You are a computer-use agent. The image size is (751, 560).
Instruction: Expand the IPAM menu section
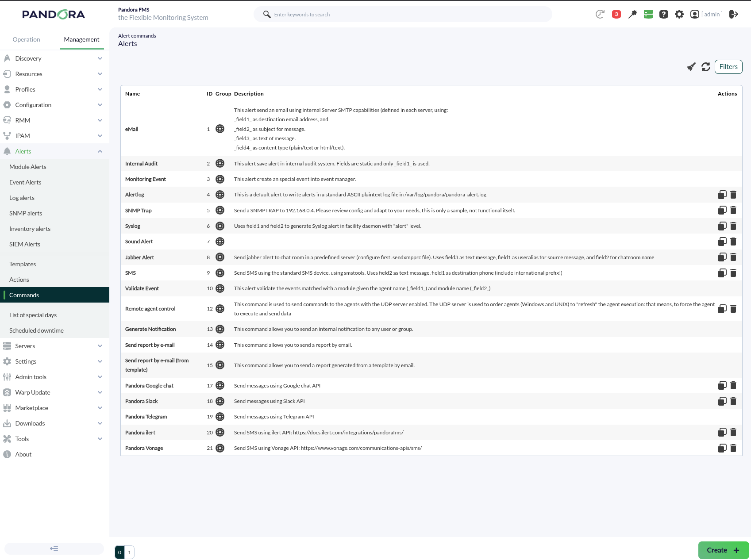tap(54, 136)
